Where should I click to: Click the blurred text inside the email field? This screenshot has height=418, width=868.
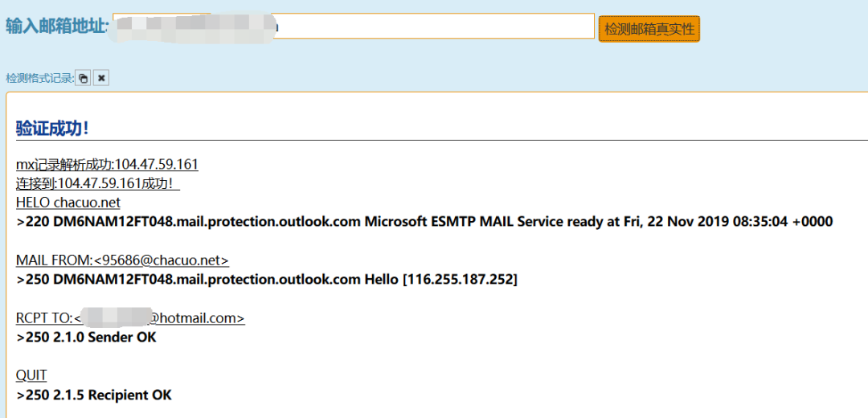click(193, 26)
